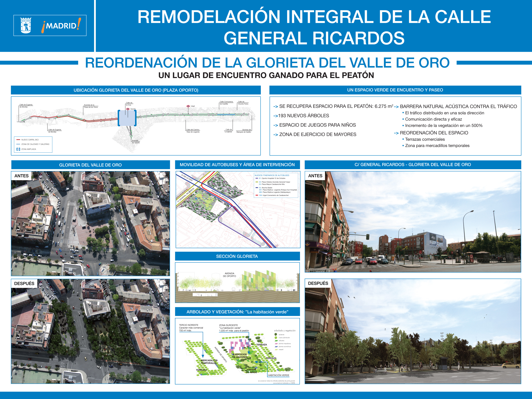Click the Zona Ampliada bracket legend icon
The width and height of the screenshot is (532, 399).
click(x=18, y=149)
